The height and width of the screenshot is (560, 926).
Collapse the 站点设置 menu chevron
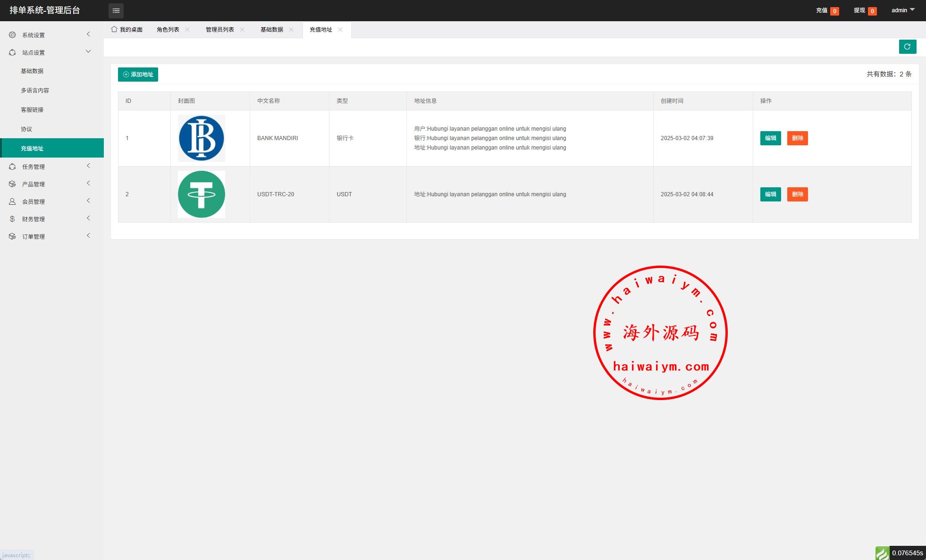[88, 52]
